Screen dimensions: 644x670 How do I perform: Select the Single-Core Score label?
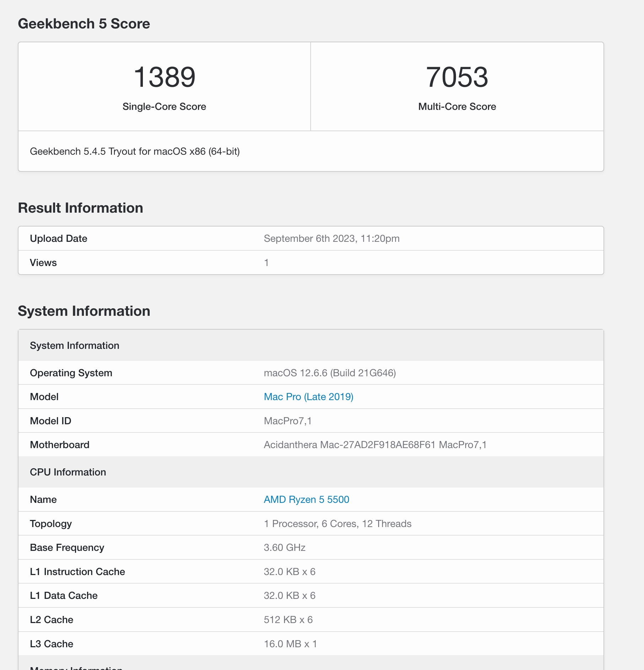164,106
